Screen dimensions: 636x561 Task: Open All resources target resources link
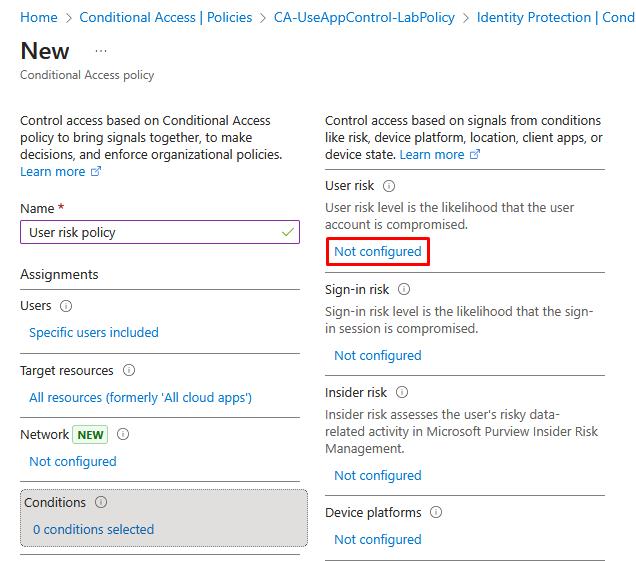pyautogui.click(x=140, y=398)
